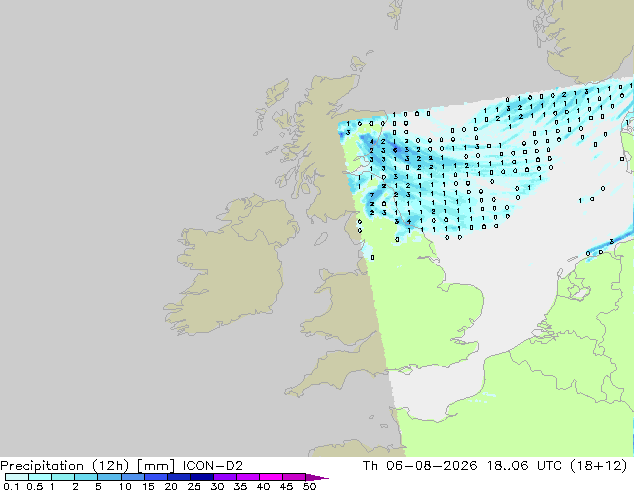Image resolution: width=634 pixels, height=490 pixels.
Task: Click the 20–25 mm legend color swatch
Action: point(178,477)
